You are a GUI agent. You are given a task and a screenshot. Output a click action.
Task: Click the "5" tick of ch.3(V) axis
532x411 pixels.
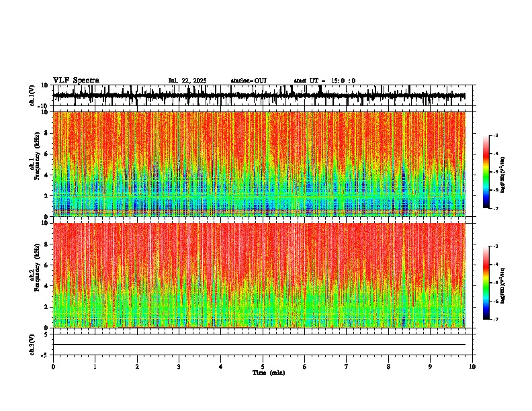coord(46,334)
